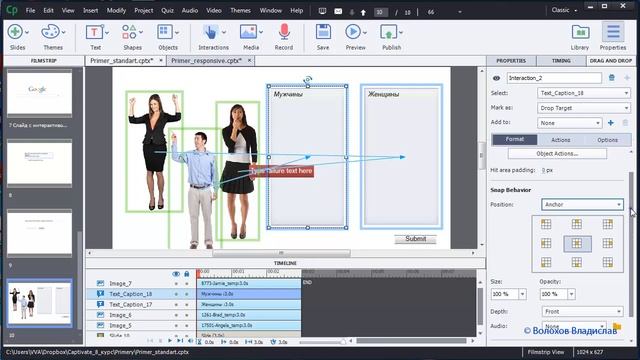Select the Options section button
Screen dimensions: 640x360
point(607,140)
